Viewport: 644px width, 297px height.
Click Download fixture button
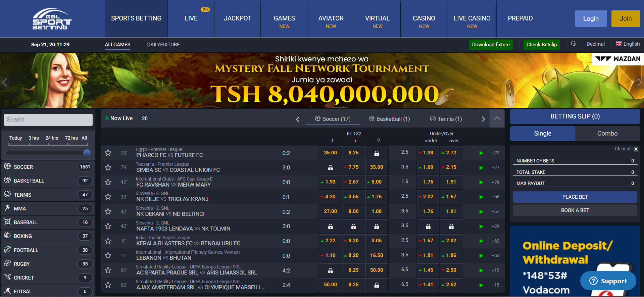click(x=491, y=45)
